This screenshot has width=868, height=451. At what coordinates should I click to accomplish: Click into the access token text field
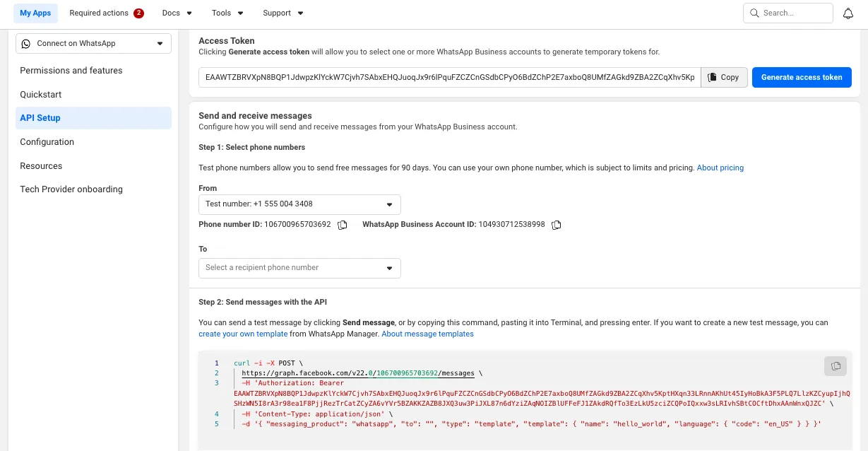449,77
